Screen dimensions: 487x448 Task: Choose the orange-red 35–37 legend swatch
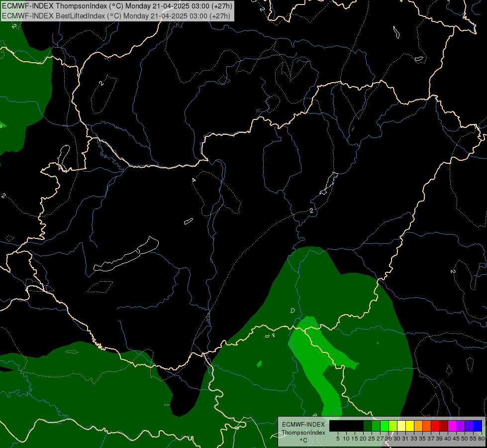427,426
